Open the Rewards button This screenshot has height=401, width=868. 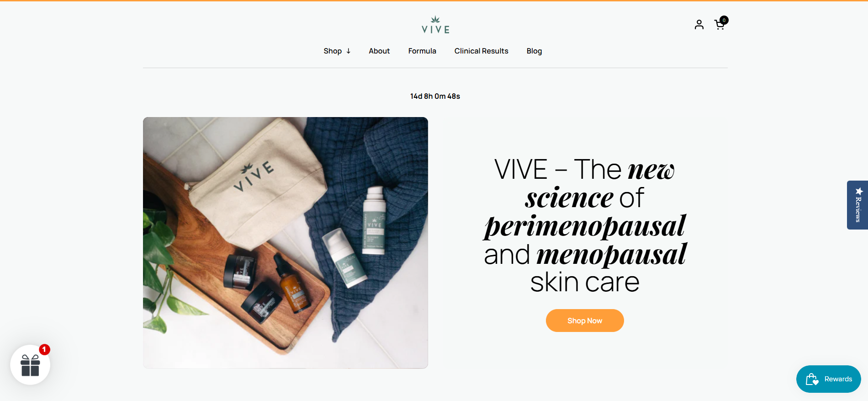(x=829, y=379)
